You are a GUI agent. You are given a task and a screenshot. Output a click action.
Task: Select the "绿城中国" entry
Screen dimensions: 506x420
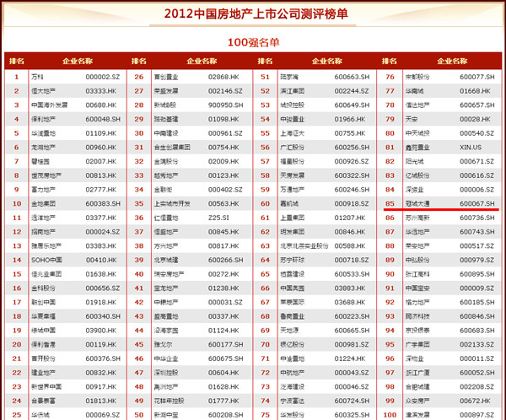(x=43, y=331)
